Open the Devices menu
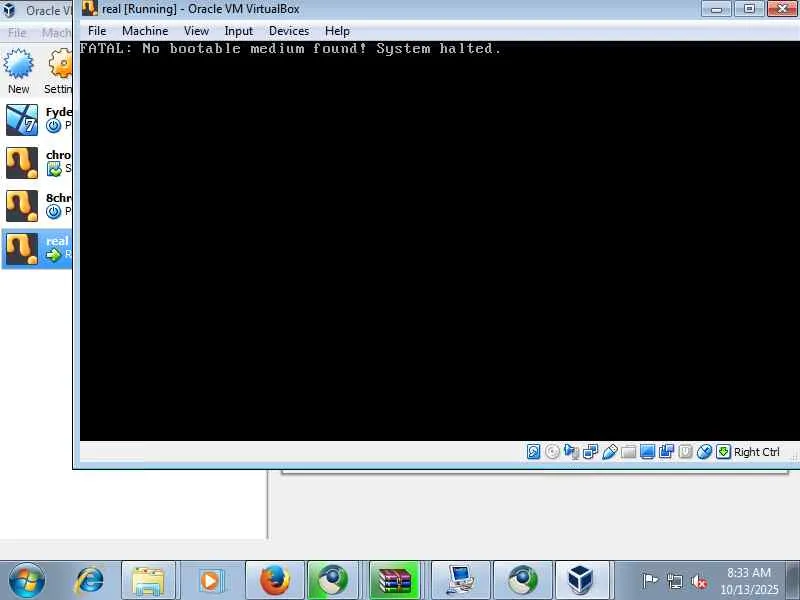The width and height of the screenshot is (800, 600). click(289, 31)
